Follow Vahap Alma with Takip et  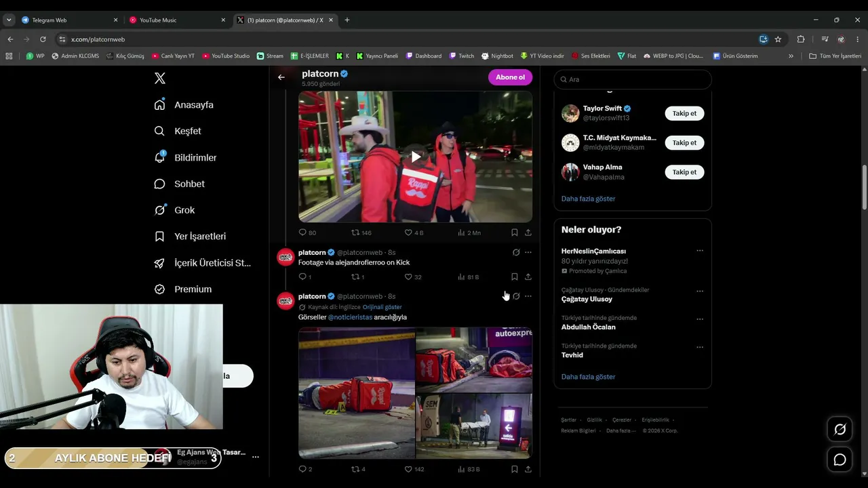[684, 172]
